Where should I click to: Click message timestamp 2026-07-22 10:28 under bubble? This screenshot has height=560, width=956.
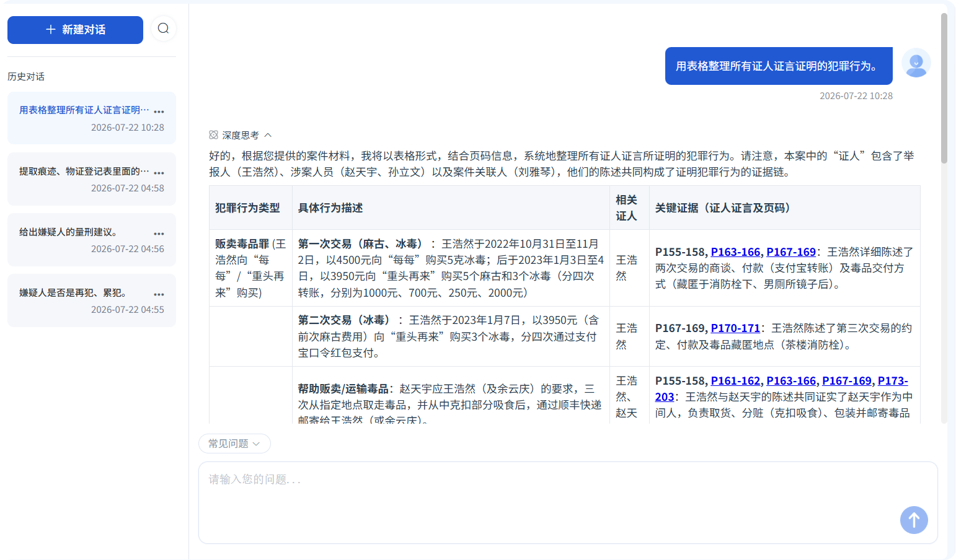point(856,96)
